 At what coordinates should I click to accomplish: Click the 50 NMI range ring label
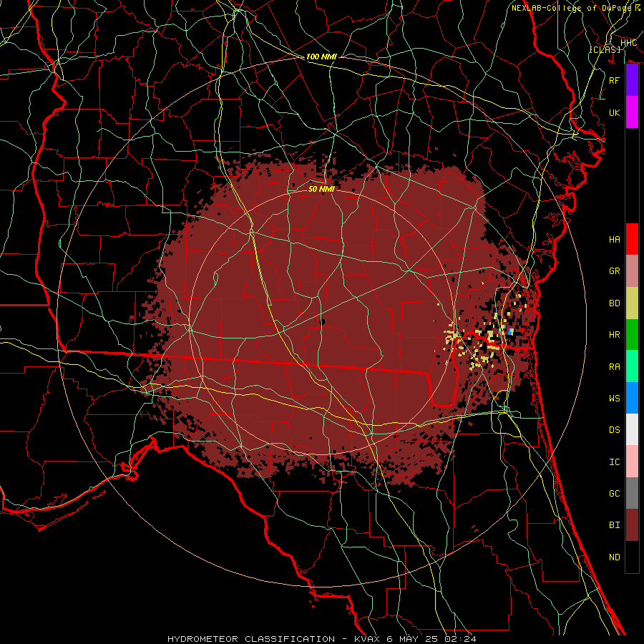321,189
